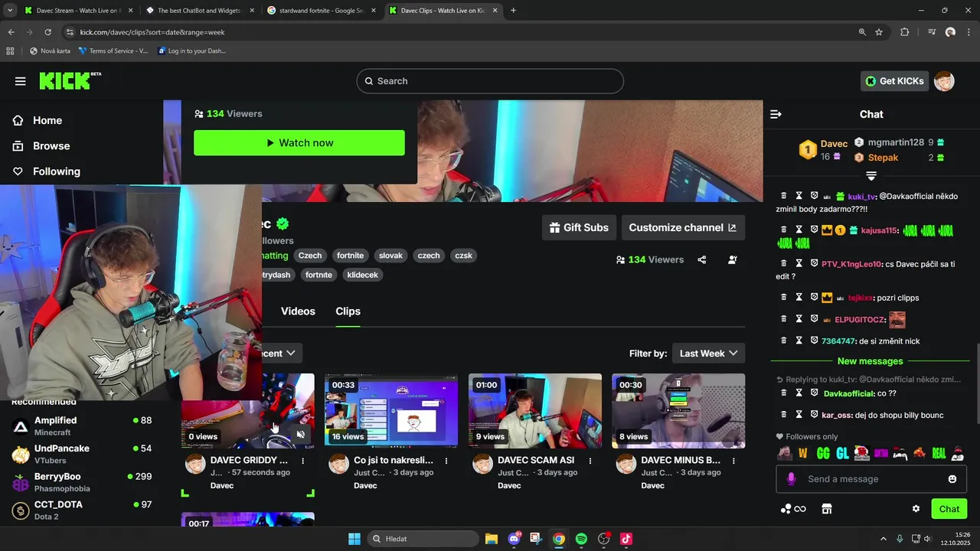Click the Kick search field

click(490, 81)
